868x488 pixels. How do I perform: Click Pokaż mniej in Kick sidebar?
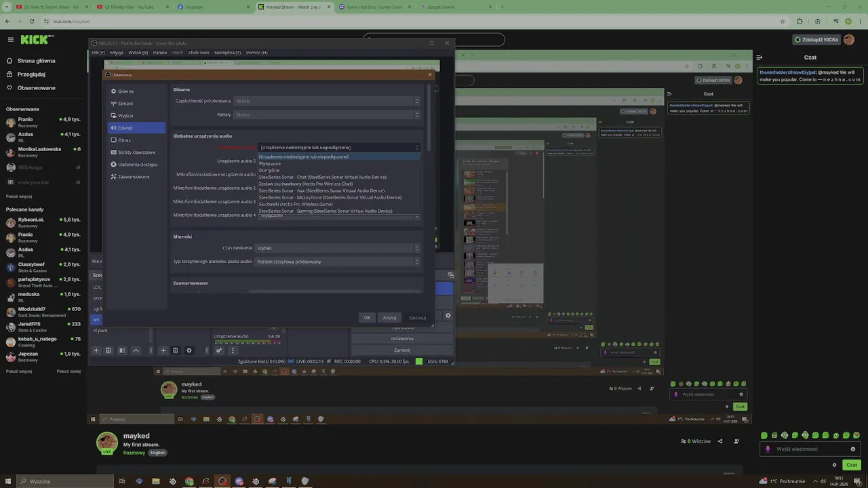point(68,371)
